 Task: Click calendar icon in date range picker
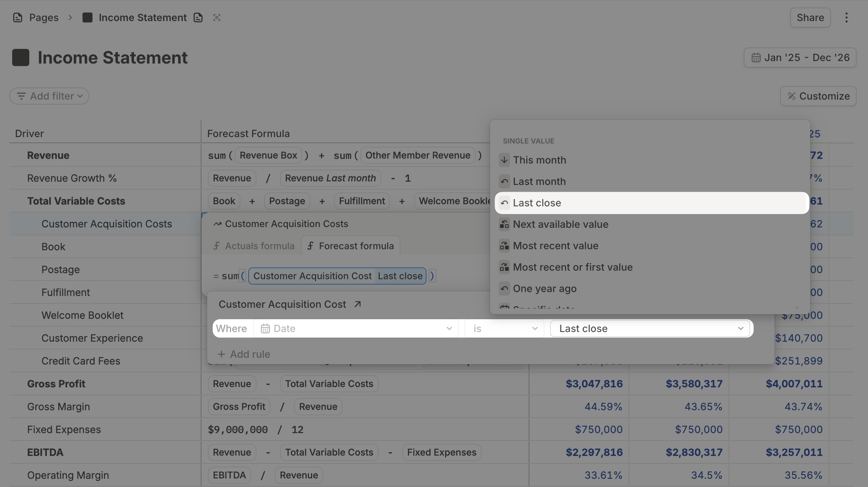click(756, 57)
